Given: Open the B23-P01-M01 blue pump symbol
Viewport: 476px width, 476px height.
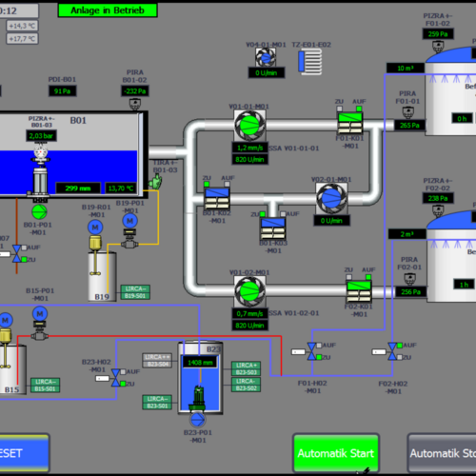Looking at the screenshot, I should [x=198, y=420].
